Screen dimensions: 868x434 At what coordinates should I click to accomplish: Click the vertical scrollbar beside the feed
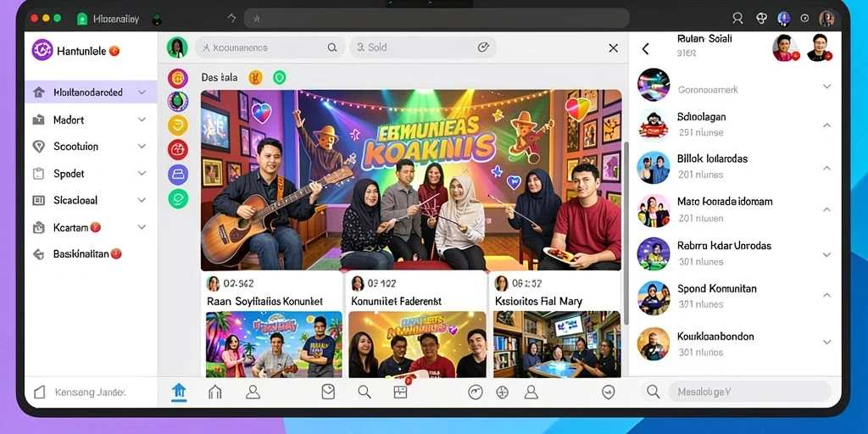tap(626, 232)
